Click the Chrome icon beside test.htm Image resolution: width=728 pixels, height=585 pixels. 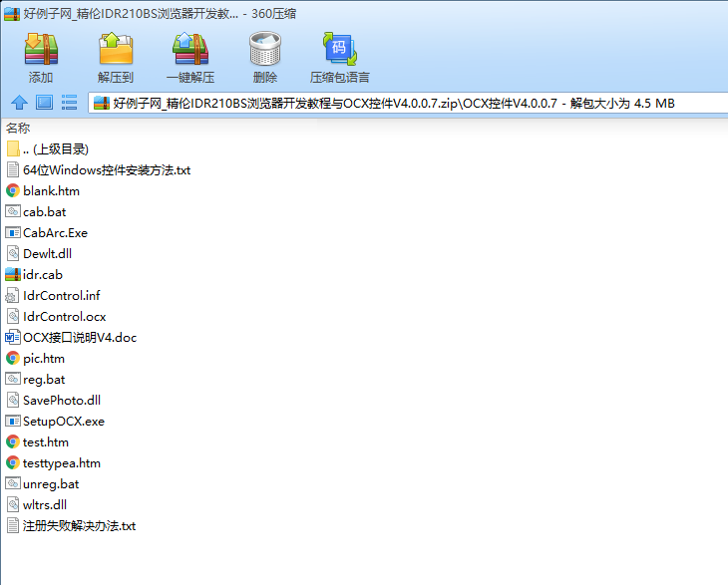click(13, 442)
